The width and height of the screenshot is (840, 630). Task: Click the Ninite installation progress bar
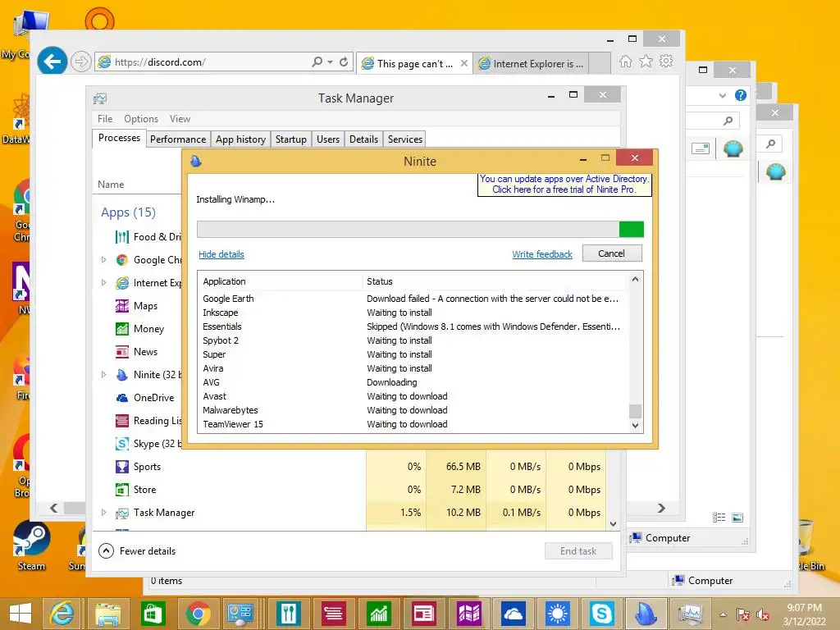pos(420,230)
